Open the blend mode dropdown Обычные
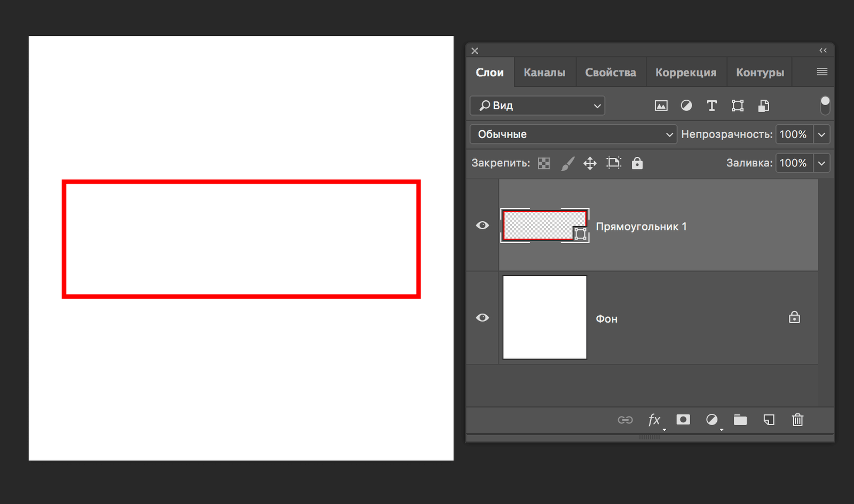The width and height of the screenshot is (854, 504). (x=573, y=134)
